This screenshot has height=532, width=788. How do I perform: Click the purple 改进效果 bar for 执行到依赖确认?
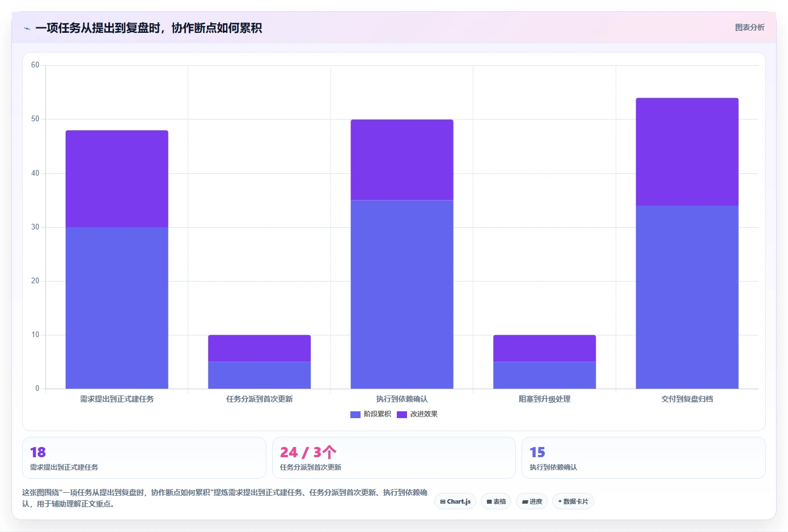pos(402,160)
